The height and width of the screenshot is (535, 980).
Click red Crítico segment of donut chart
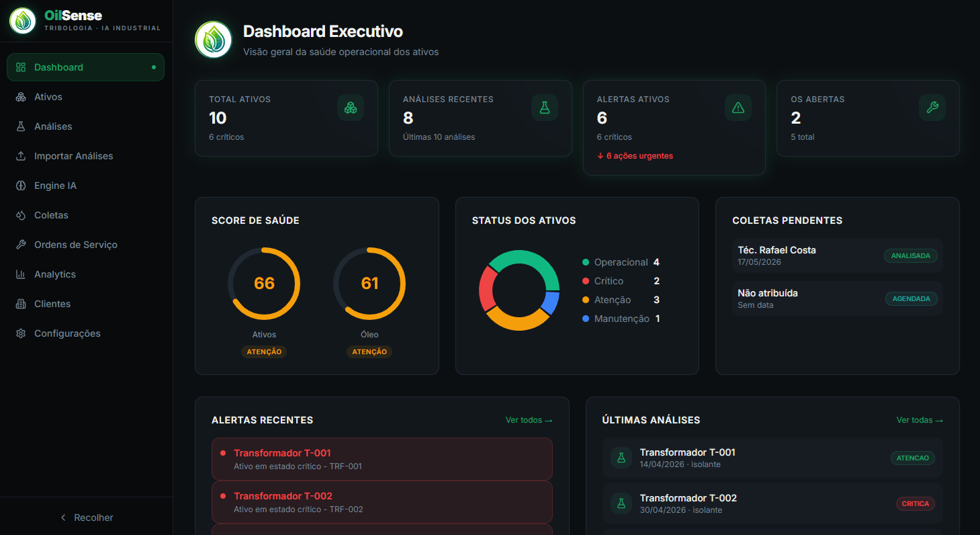click(486, 288)
